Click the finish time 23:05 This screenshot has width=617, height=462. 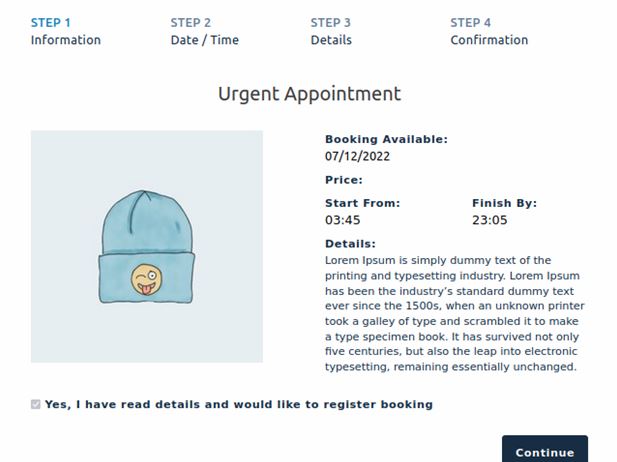tap(490, 220)
